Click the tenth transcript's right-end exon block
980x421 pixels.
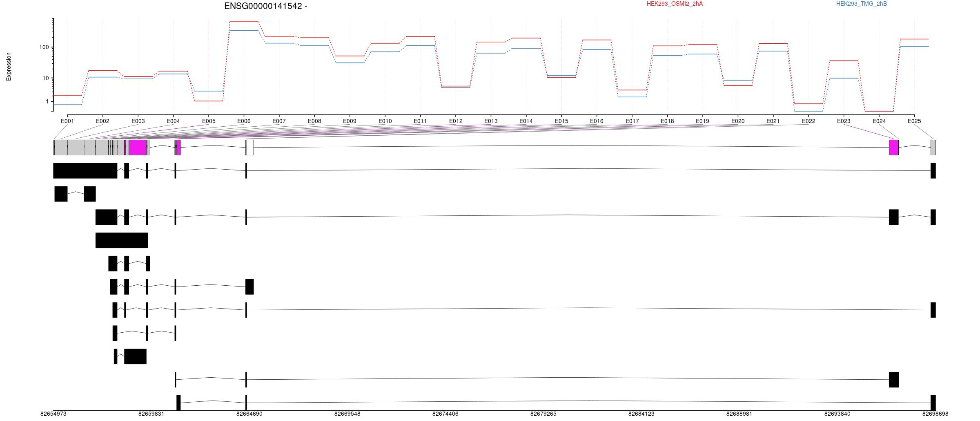click(x=894, y=380)
